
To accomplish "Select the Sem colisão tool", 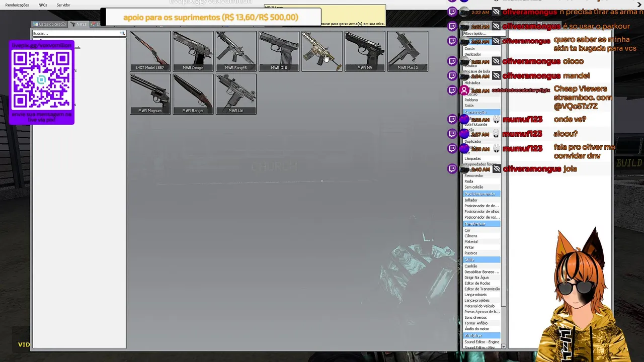I will (x=481, y=187).
